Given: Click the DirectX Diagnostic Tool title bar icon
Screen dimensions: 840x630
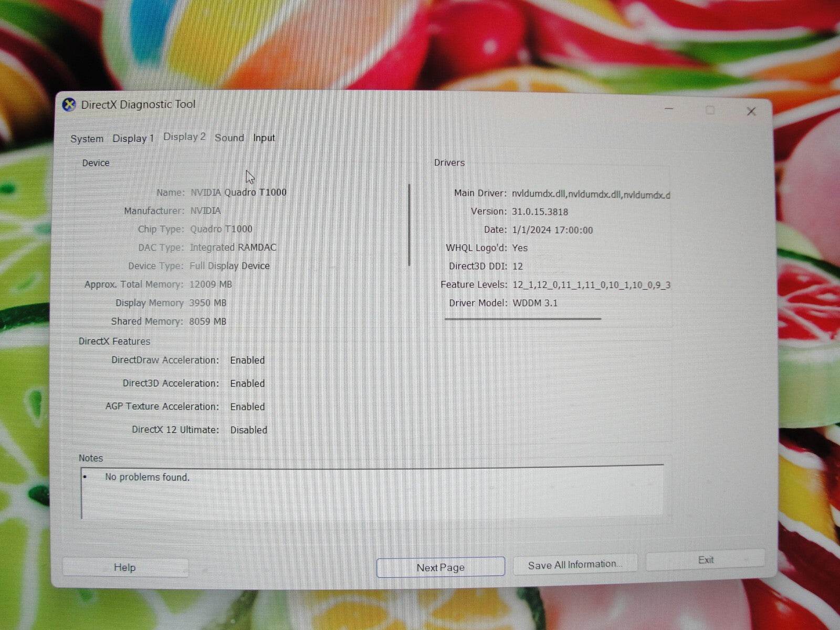Looking at the screenshot, I should [x=69, y=104].
